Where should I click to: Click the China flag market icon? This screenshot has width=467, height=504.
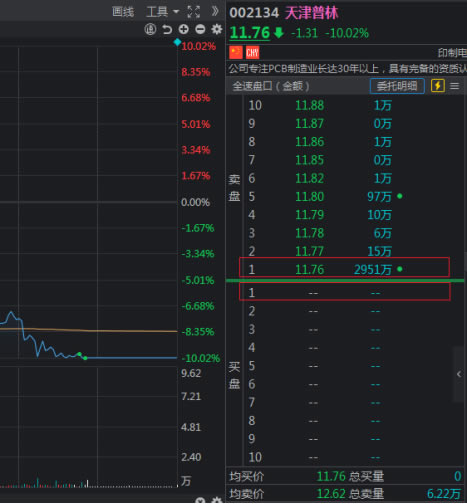[x=236, y=52]
